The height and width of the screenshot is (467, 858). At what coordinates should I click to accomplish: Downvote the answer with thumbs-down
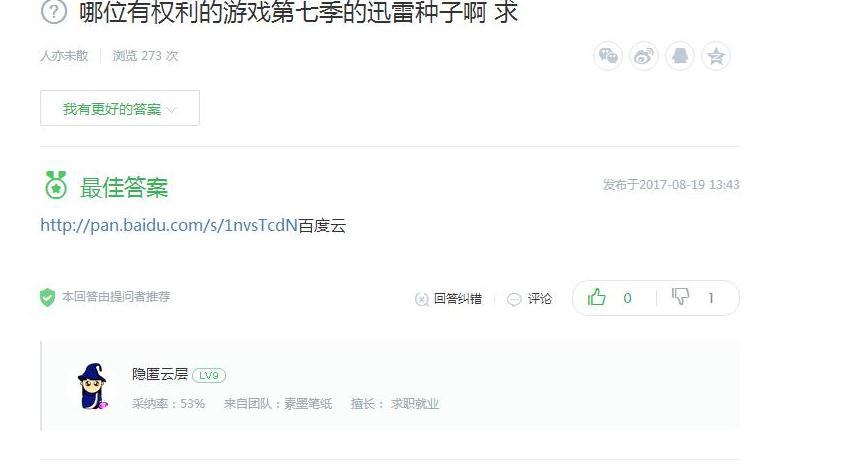[680, 297]
